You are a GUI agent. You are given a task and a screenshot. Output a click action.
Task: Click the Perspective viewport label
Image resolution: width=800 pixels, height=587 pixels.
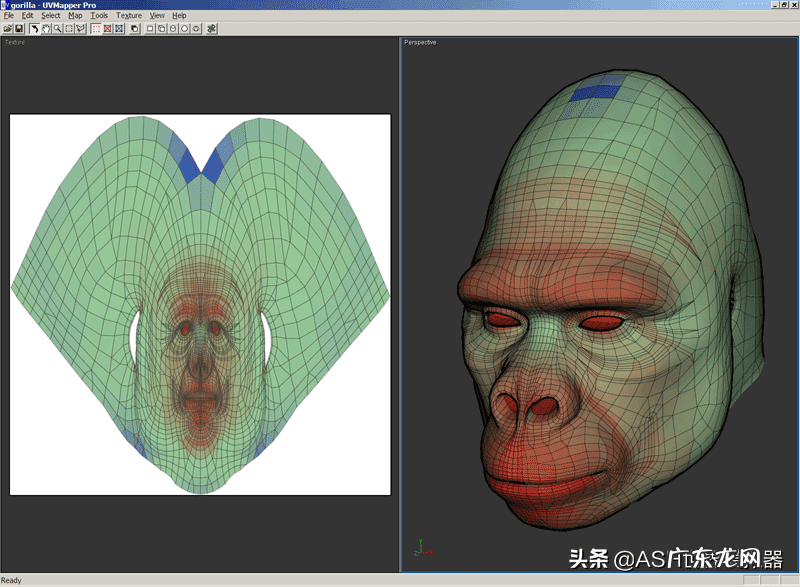coord(420,42)
